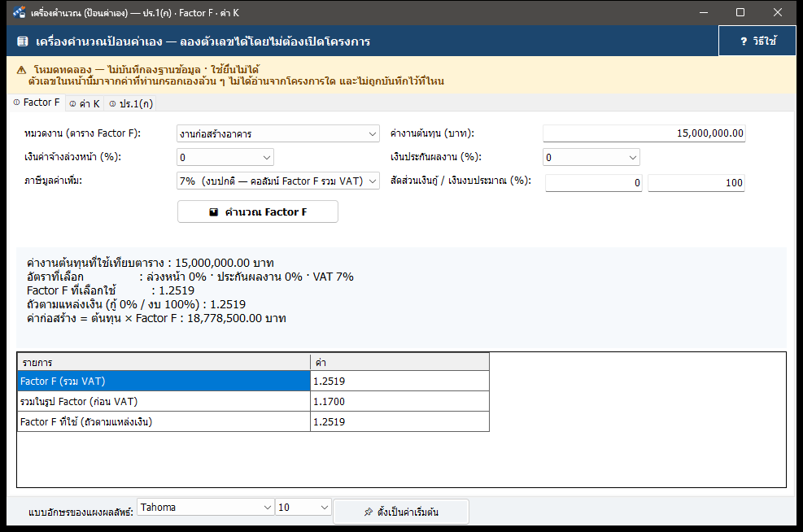This screenshot has width=803, height=532.
Task: Click the budget proportion field showing 100
Action: tap(696, 183)
